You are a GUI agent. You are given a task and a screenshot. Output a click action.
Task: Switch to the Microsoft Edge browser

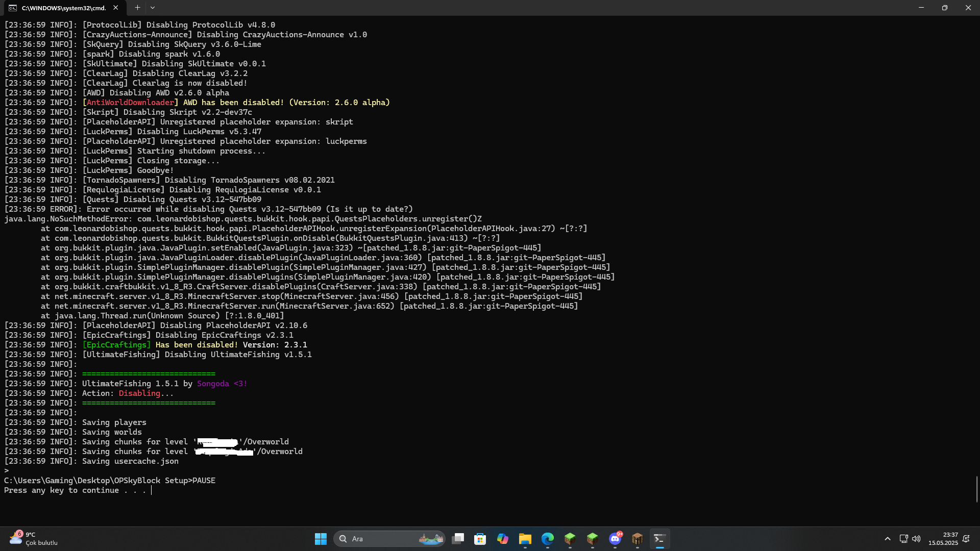(547, 539)
